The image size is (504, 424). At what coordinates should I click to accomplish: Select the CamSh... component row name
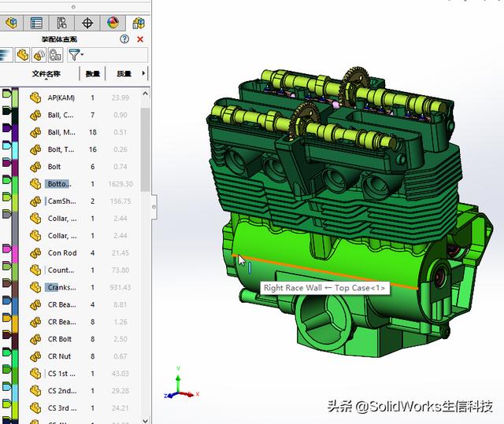pyautogui.click(x=61, y=201)
